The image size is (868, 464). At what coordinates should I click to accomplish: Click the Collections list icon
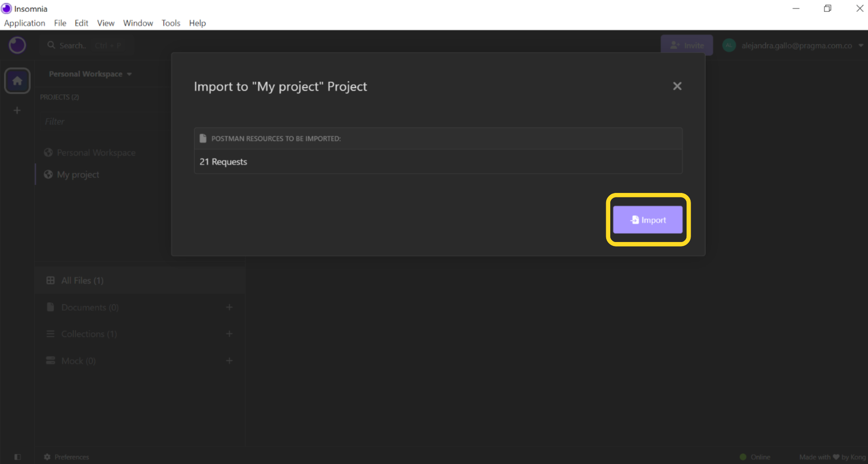tap(50, 334)
